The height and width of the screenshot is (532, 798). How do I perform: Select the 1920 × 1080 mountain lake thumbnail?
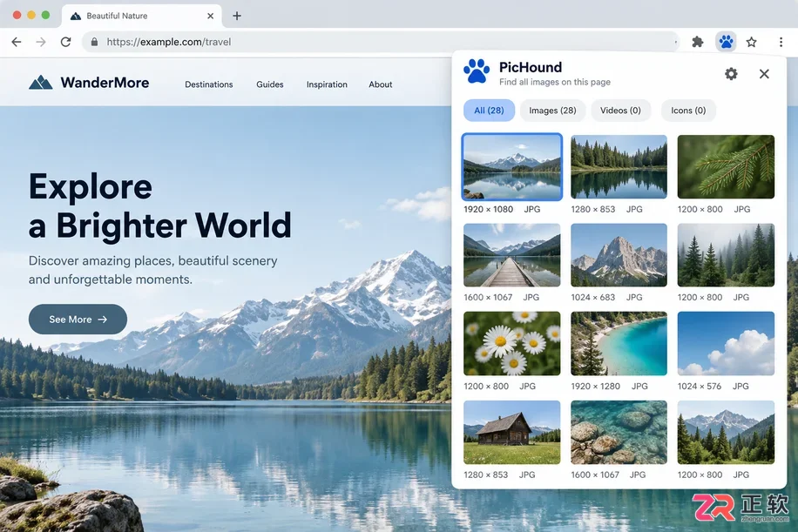coord(512,167)
